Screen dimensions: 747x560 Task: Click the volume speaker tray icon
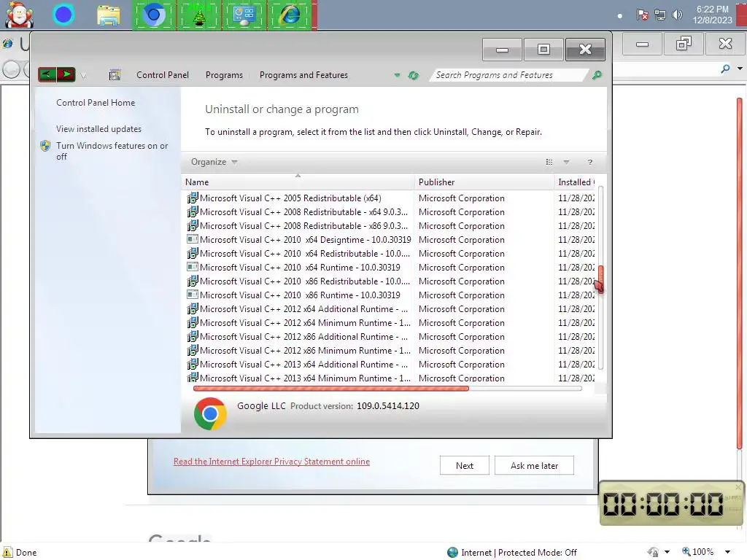pos(677,15)
